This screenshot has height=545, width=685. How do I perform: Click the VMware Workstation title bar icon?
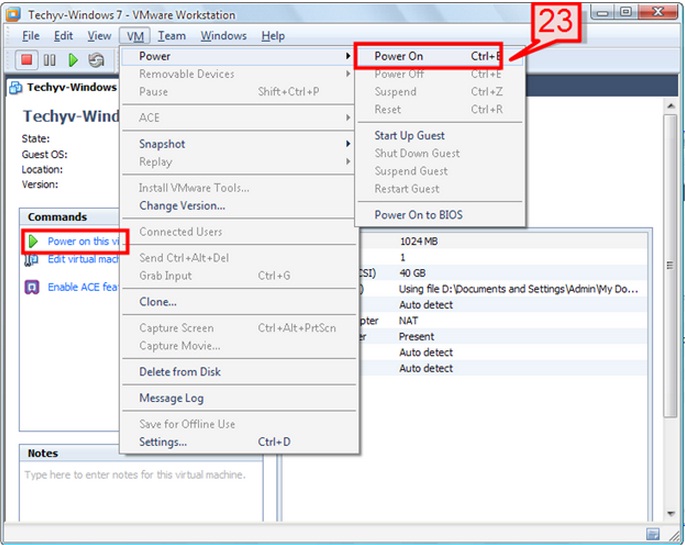click(13, 14)
